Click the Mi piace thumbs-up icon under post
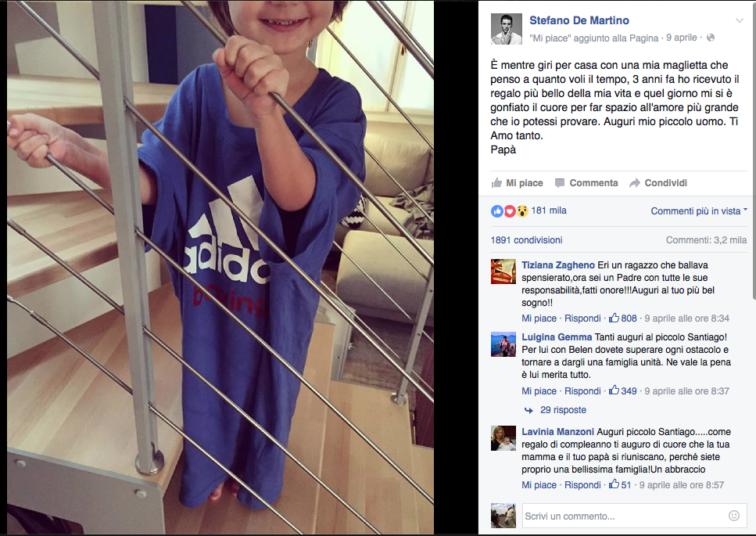Screen dimensions: 756x536 click(x=496, y=183)
